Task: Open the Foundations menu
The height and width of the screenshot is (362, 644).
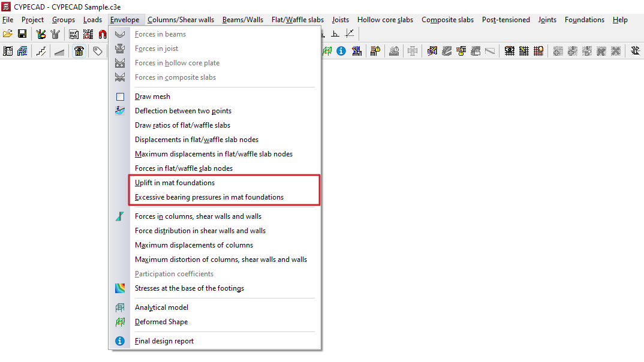Action: point(585,20)
